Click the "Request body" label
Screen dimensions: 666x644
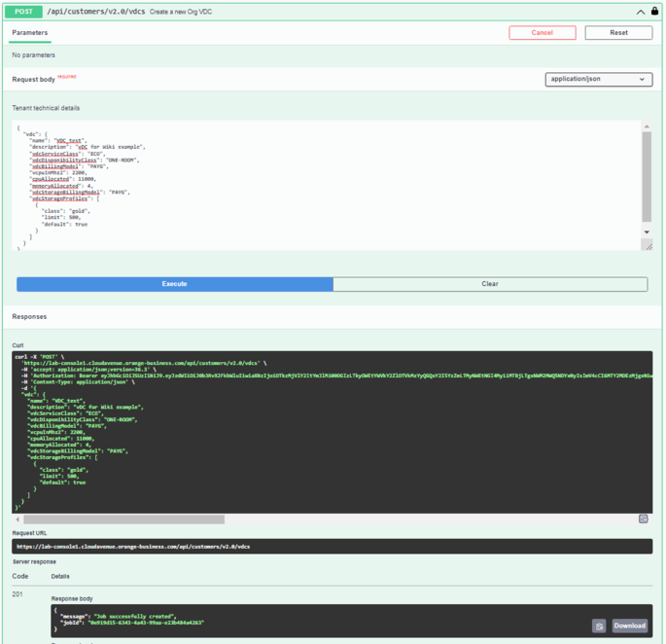point(34,80)
